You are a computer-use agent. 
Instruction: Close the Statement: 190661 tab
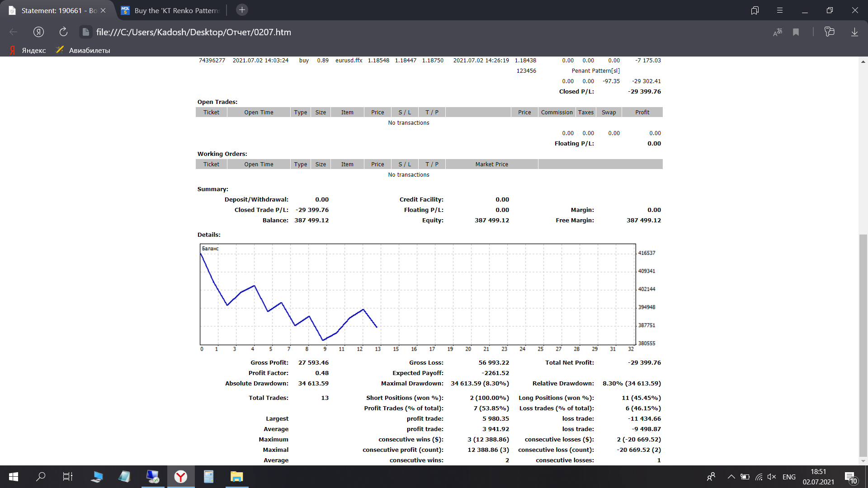103,10
